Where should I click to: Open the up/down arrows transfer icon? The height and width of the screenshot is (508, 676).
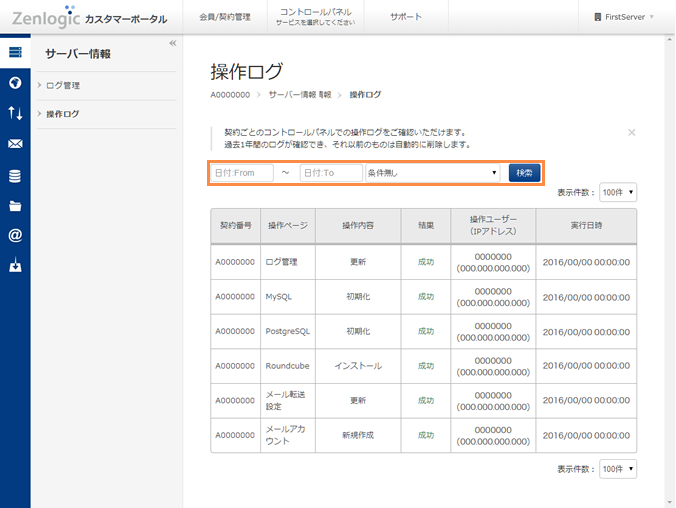[x=15, y=113]
